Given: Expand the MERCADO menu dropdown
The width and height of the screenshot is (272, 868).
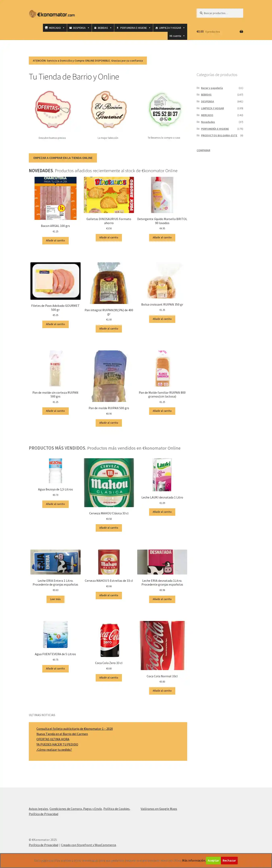Looking at the screenshot, I should coord(55,28).
